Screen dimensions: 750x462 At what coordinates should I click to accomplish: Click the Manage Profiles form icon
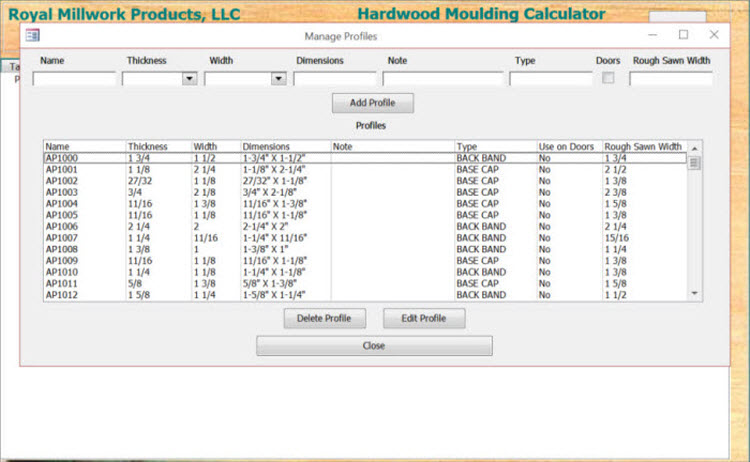(x=33, y=35)
